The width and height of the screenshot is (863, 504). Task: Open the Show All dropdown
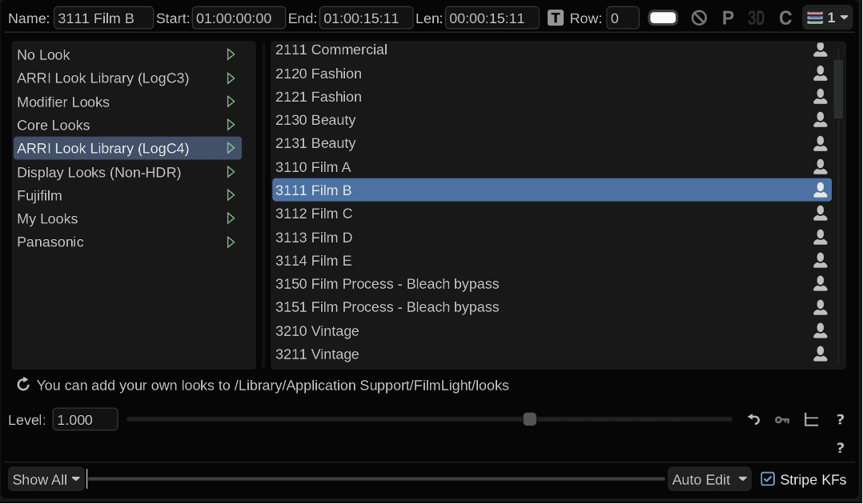pyautogui.click(x=46, y=479)
